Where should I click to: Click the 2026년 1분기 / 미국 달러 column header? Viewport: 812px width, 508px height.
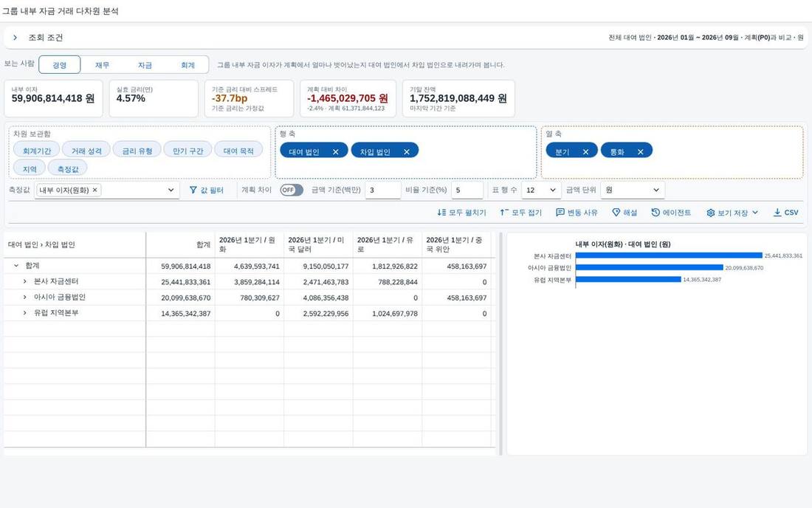318,244
